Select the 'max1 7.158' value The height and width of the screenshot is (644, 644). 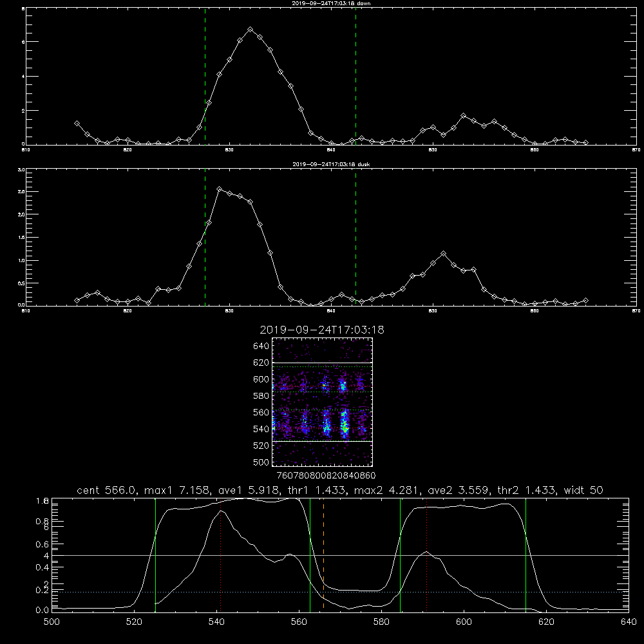point(178,490)
